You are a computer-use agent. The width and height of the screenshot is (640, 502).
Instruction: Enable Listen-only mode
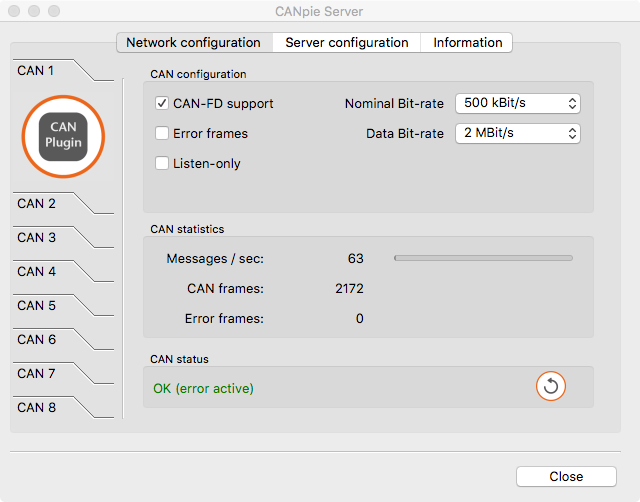162,163
